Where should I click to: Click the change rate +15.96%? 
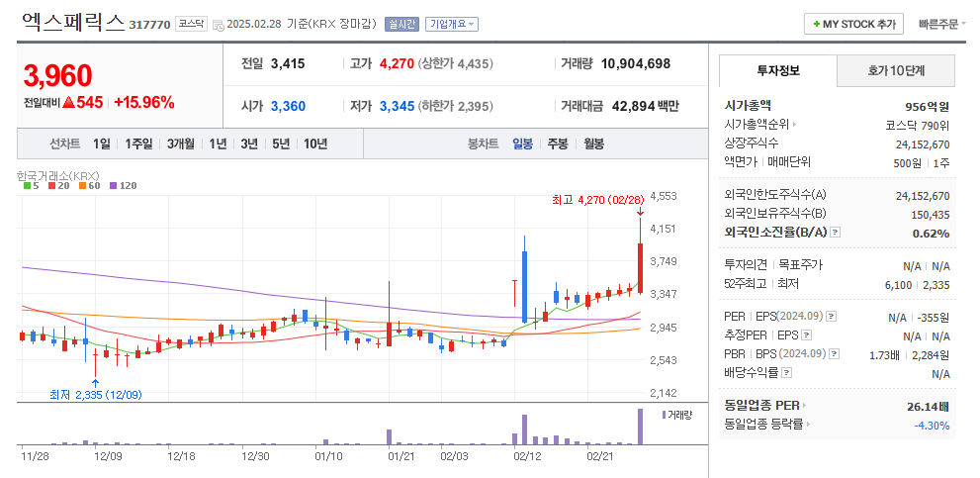[143, 103]
